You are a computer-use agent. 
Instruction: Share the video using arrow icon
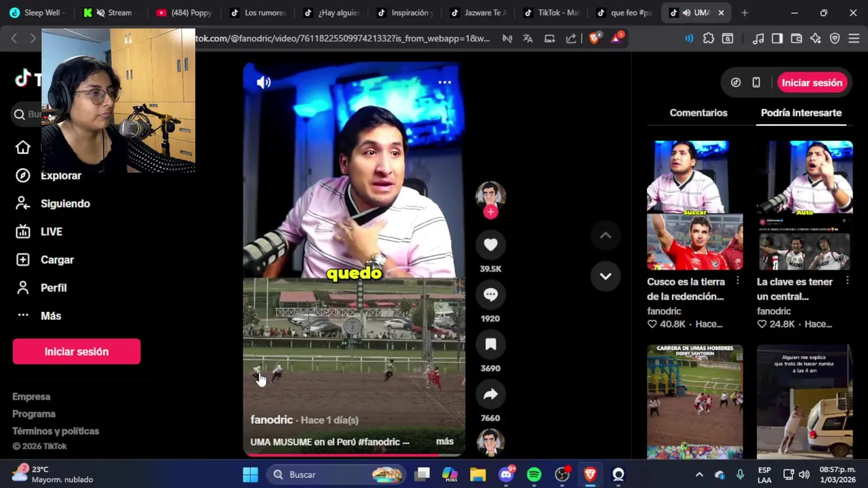[490, 394]
